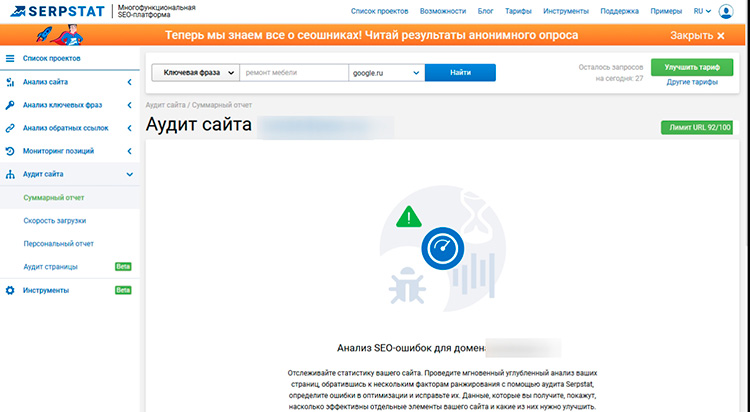750x412 pixels.
Task: Open the google.ru search engine dropdown
Action: [x=386, y=73]
